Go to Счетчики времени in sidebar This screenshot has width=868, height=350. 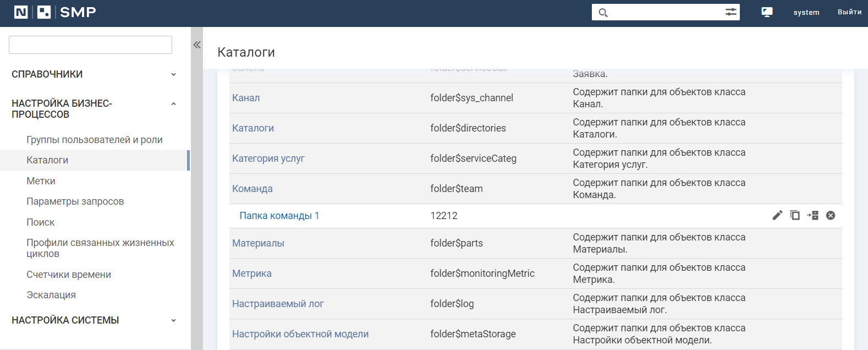(69, 275)
